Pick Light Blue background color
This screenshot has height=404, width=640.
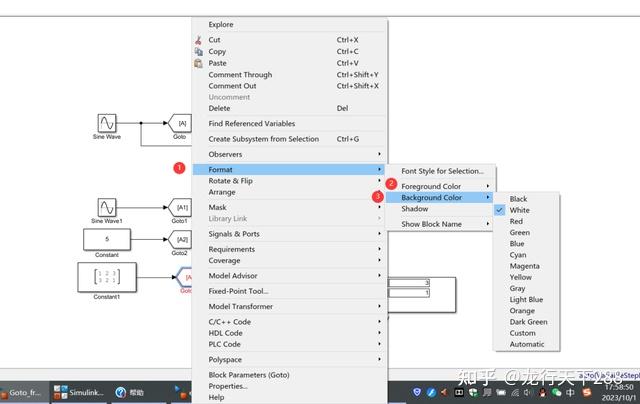tap(526, 300)
